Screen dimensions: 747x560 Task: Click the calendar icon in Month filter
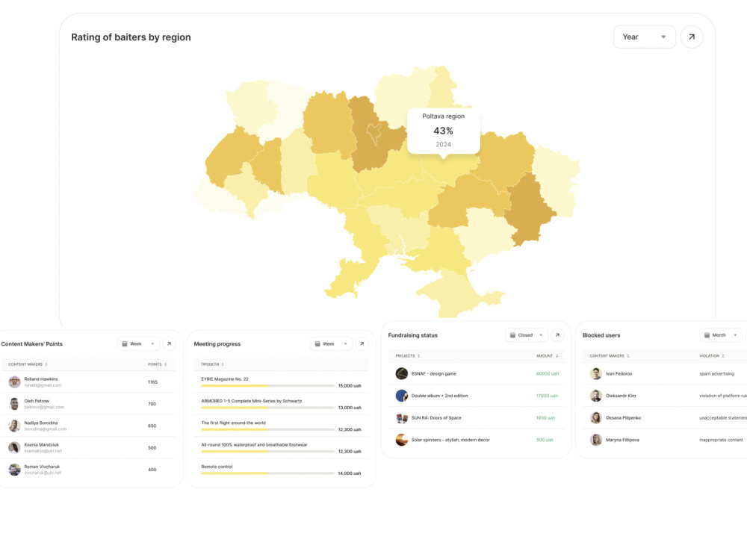pyautogui.click(x=707, y=335)
